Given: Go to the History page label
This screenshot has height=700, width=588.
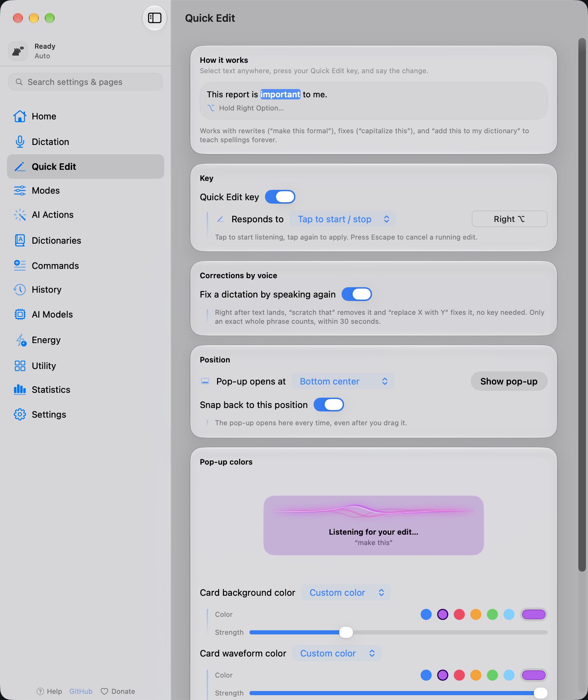Looking at the screenshot, I should 47,290.
